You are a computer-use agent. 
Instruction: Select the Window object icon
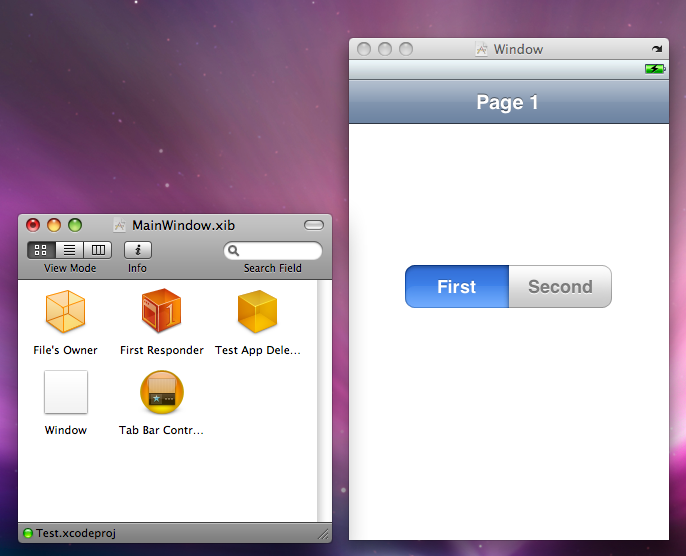pos(66,392)
